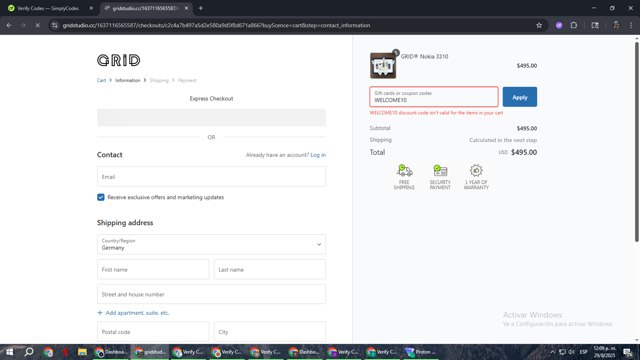Open the Chrome three-dot menu
Viewport: 640px width, 360px height.
[x=631, y=25]
